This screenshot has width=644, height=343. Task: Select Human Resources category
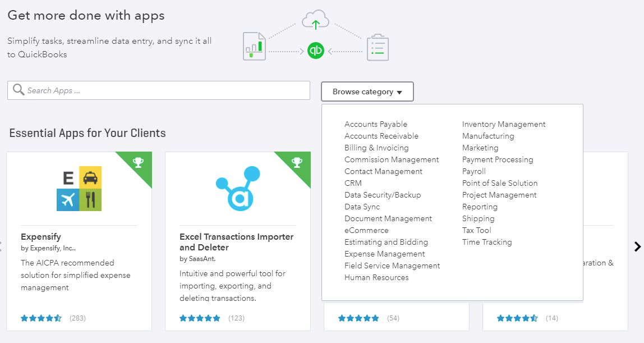(x=376, y=277)
